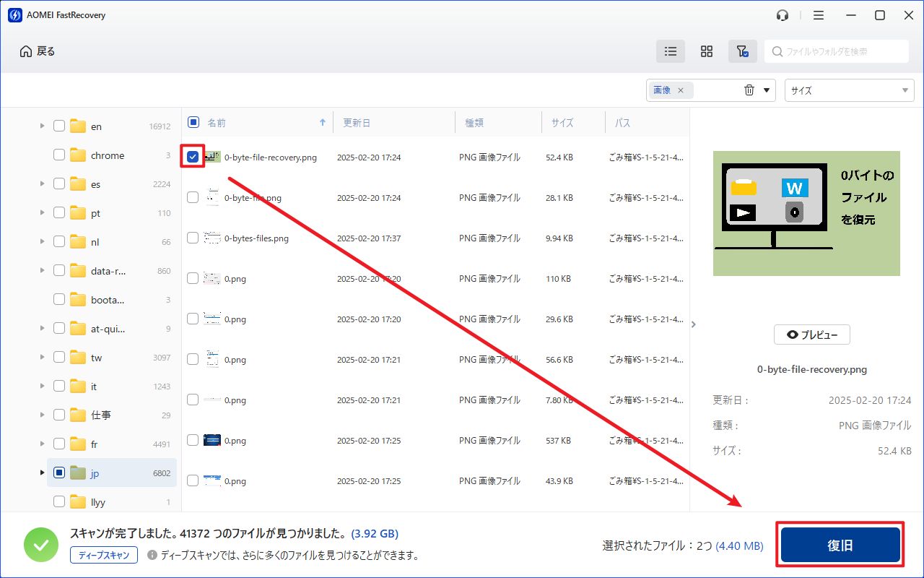Viewport: 924px width, 578px height.
Task: Switch to grid thumbnail view
Action: coord(707,51)
